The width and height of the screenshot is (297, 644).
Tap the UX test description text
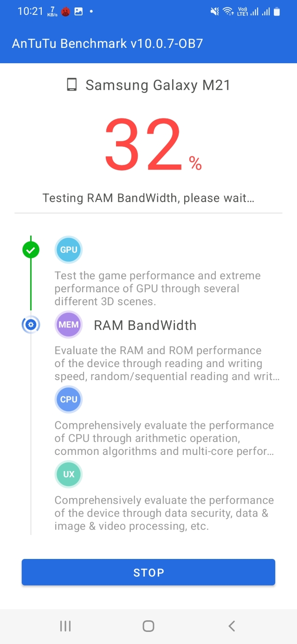coord(164,513)
